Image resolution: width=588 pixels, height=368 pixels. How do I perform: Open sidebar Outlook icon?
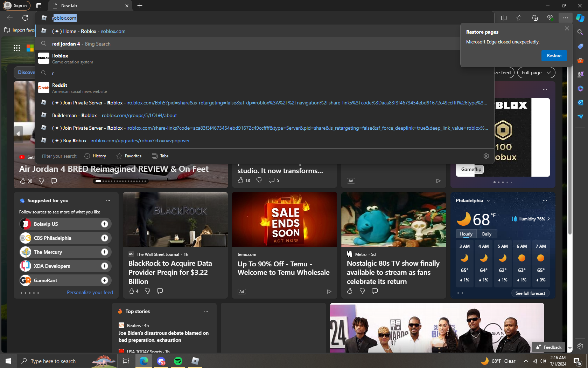pos(580,102)
